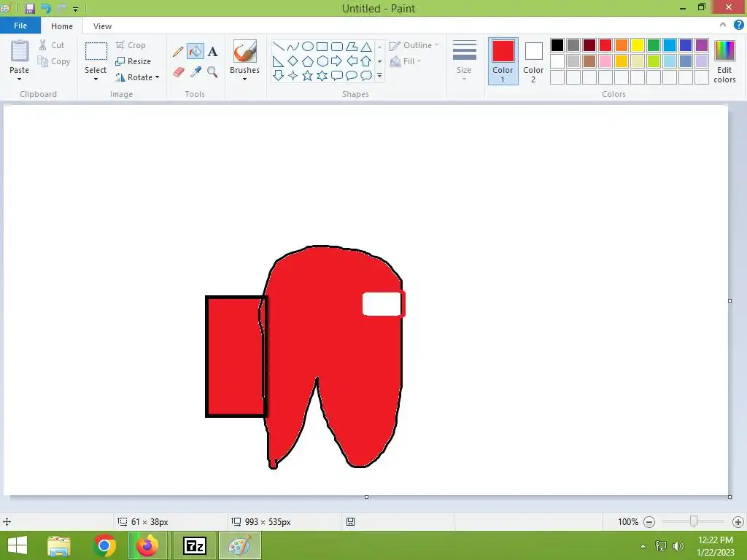747x560 pixels.
Task: Select the Text tool
Action: (x=212, y=52)
